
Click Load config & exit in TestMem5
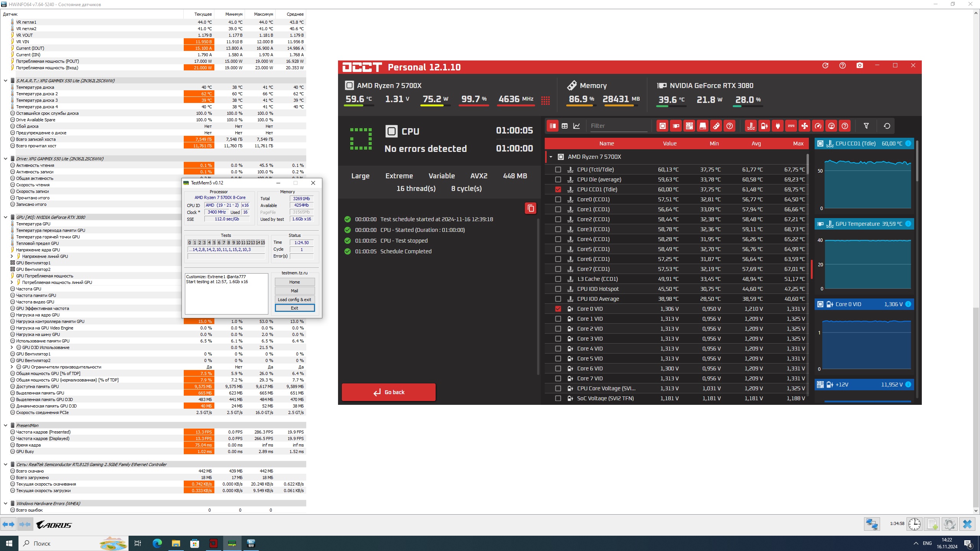tap(294, 300)
